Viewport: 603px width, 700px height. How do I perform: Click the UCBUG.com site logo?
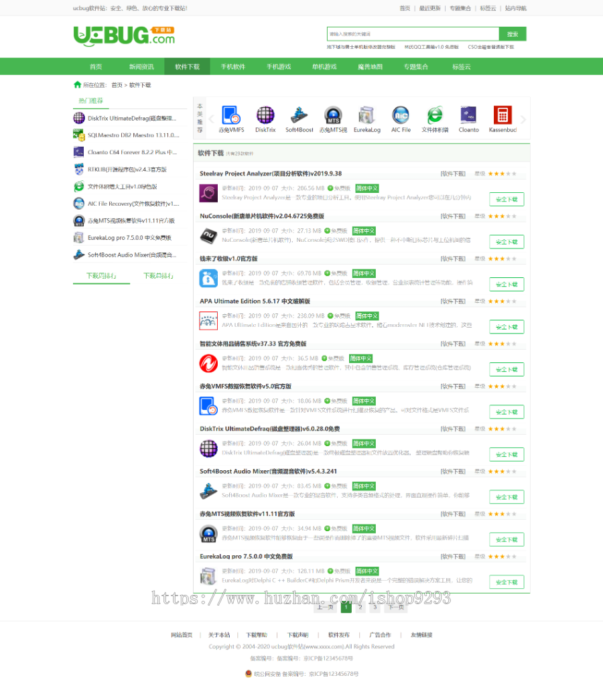pyautogui.click(x=124, y=36)
